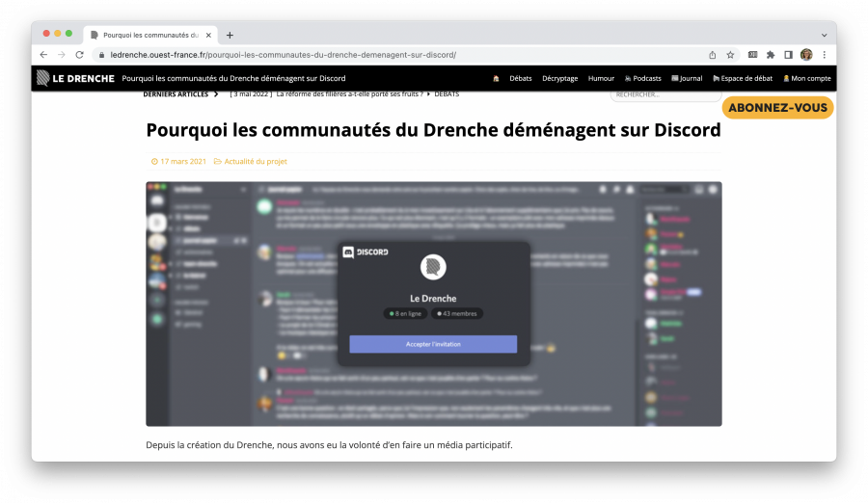Open a new tab with the plus button
The image size is (868, 503).
coord(230,35)
